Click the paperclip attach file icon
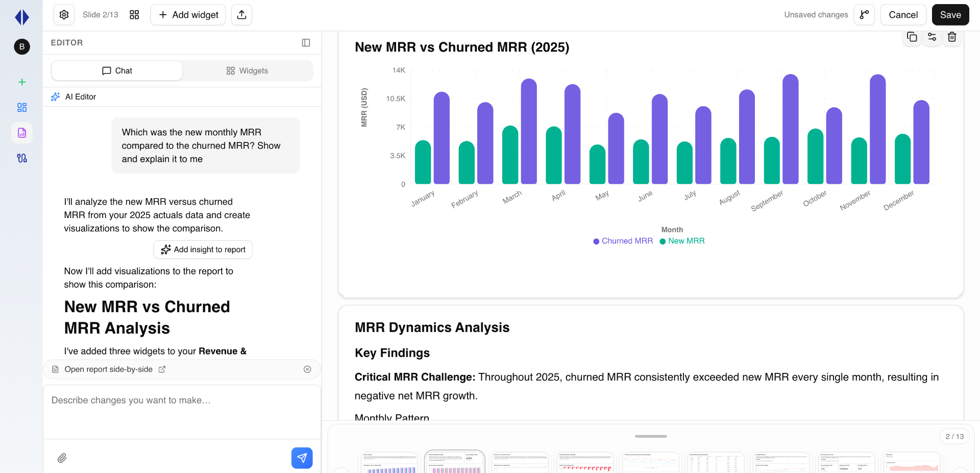980x473 pixels. coord(62,458)
